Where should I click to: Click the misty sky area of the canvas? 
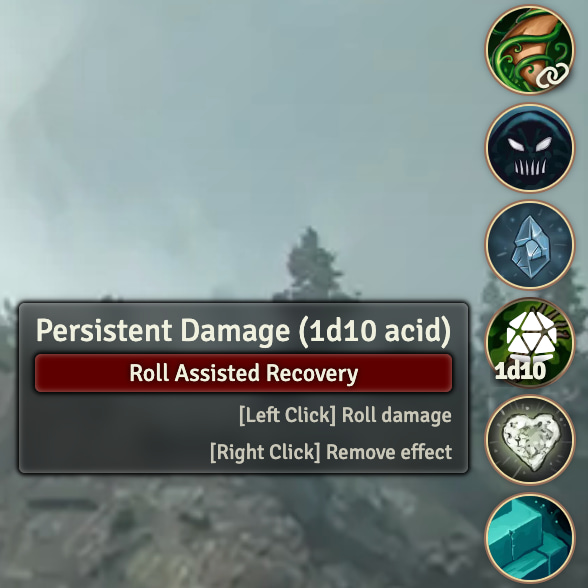pyautogui.click(x=225, y=112)
